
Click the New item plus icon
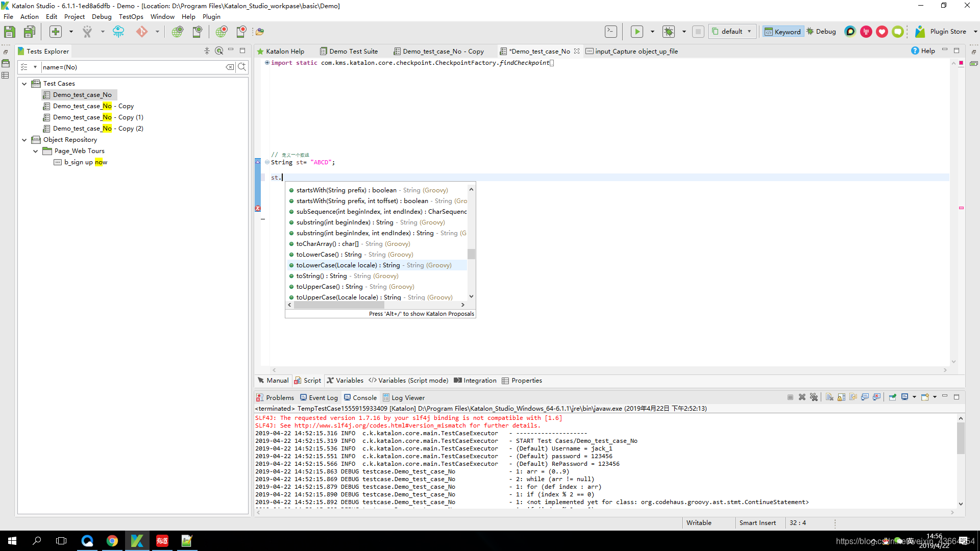(x=56, y=32)
